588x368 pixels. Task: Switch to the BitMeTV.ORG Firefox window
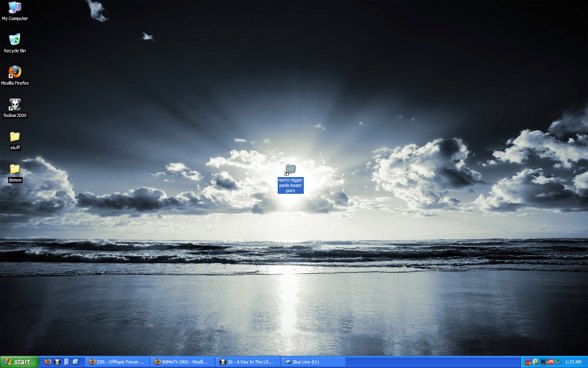pos(183,362)
